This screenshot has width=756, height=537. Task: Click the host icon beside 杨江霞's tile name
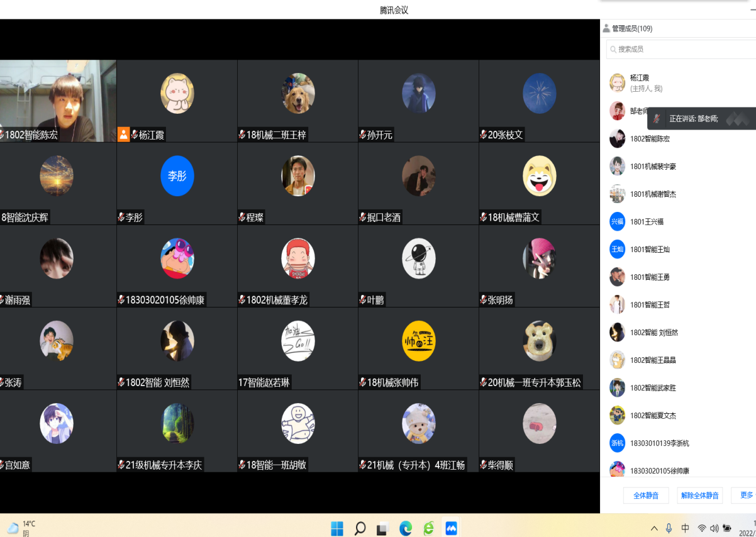pyautogui.click(x=124, y=135)
